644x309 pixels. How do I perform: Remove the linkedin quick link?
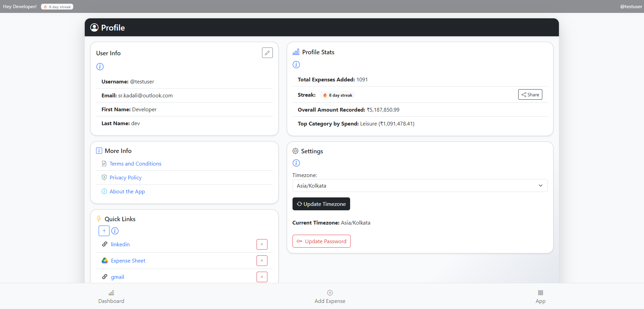[x=262, y=245]
